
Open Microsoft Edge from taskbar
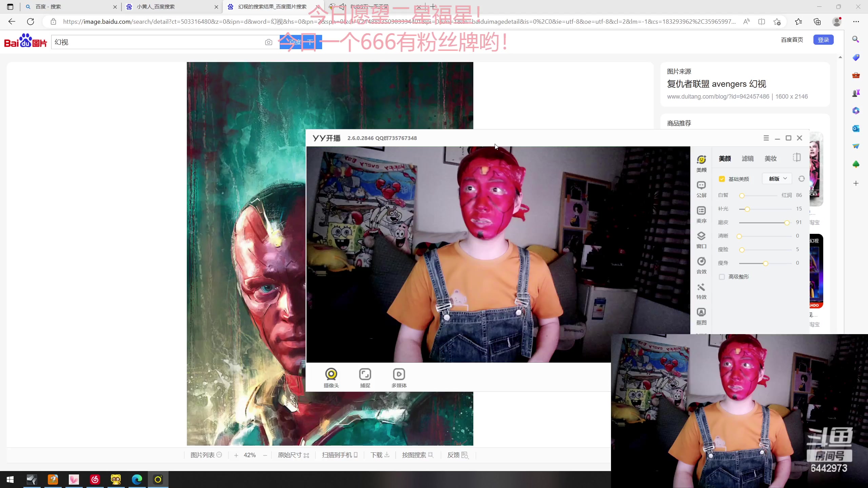tap(137, 480)
